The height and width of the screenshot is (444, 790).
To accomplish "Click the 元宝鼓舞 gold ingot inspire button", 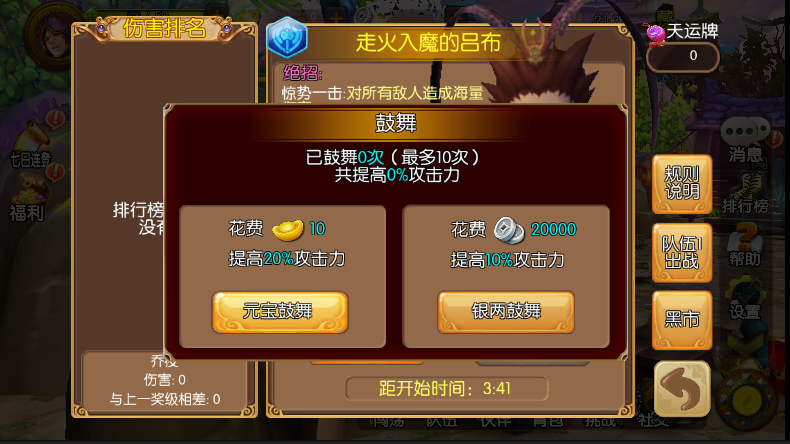I will (x=280, y=312).
